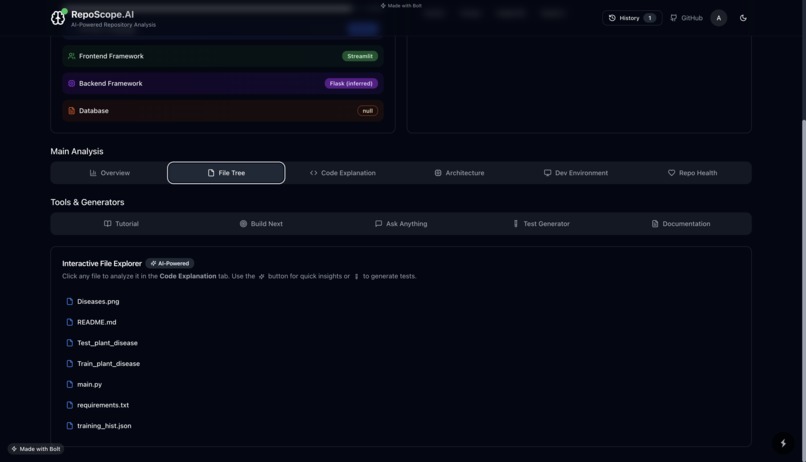Open the Ask Anything tool

(401, 224)
